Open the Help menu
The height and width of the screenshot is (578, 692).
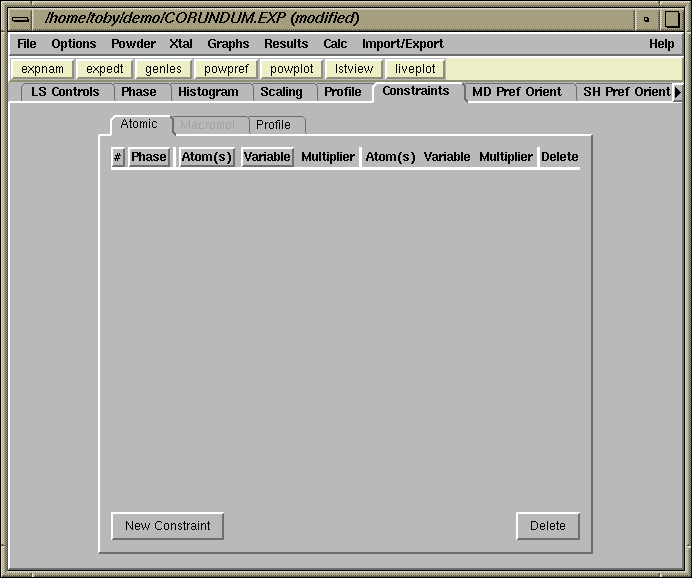(x=661, y=44)
